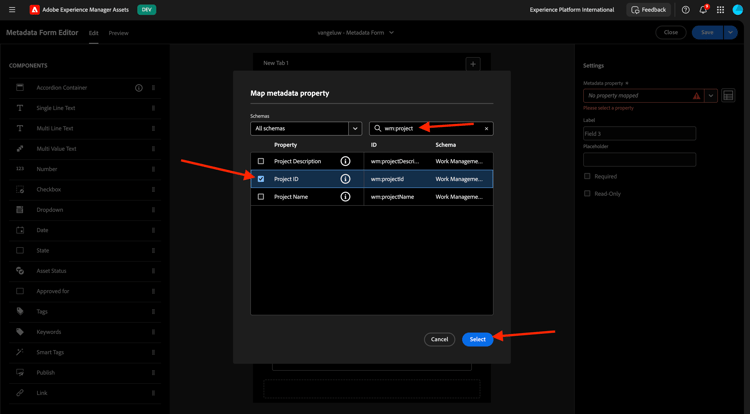750x414 pixels.
Task: Select the Dropdown component icon
Action: (x=20, y=209)
